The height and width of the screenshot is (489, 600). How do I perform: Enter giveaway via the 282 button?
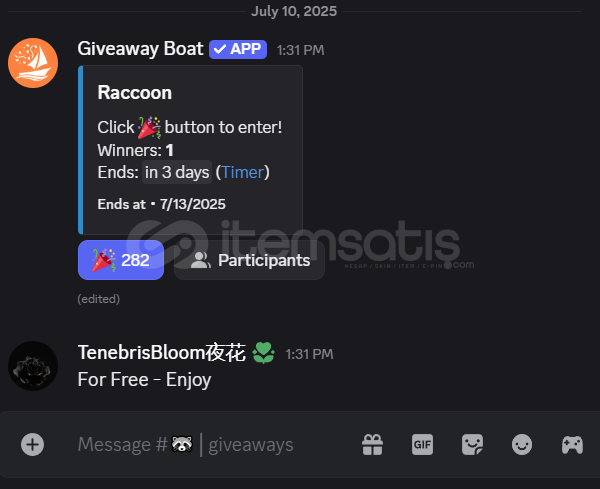121,260
